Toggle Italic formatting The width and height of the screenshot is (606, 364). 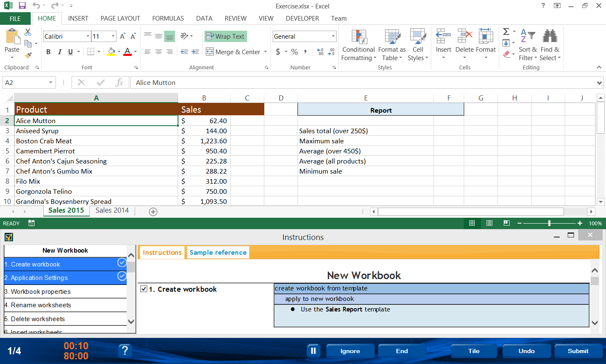tap(59, 52)
